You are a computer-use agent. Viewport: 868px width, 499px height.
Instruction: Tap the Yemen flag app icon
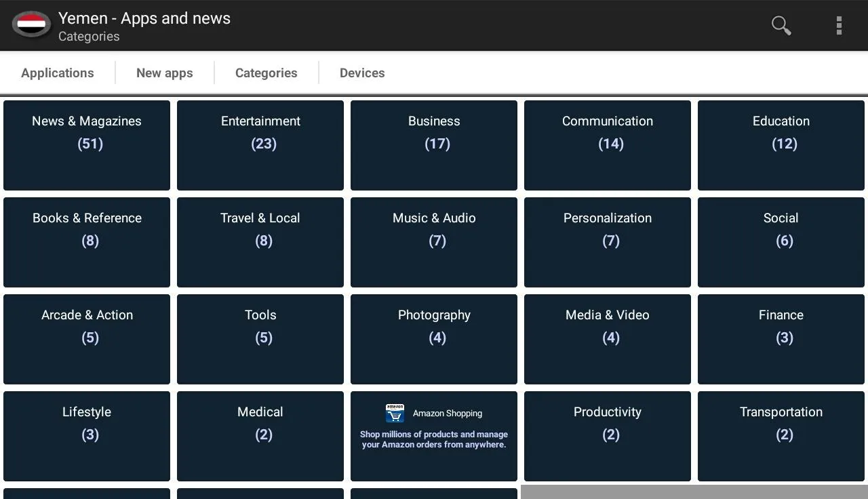tap(31, 25)
